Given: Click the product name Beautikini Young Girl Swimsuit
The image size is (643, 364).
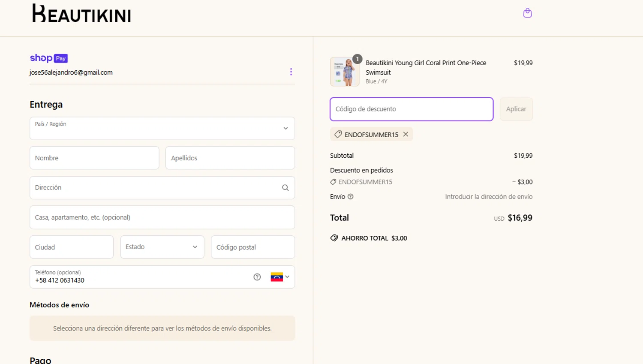Looking at the screenshot, I should (x=426, y=68).
